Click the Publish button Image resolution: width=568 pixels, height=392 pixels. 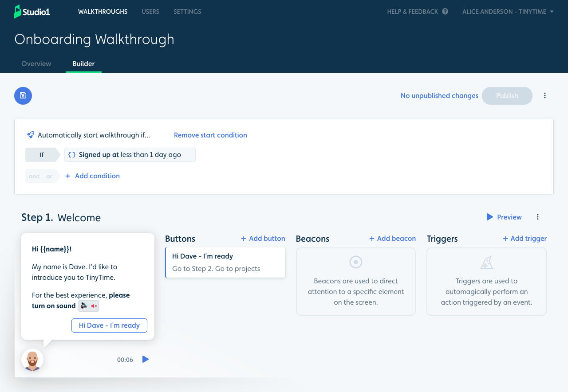tap(507, 96)
